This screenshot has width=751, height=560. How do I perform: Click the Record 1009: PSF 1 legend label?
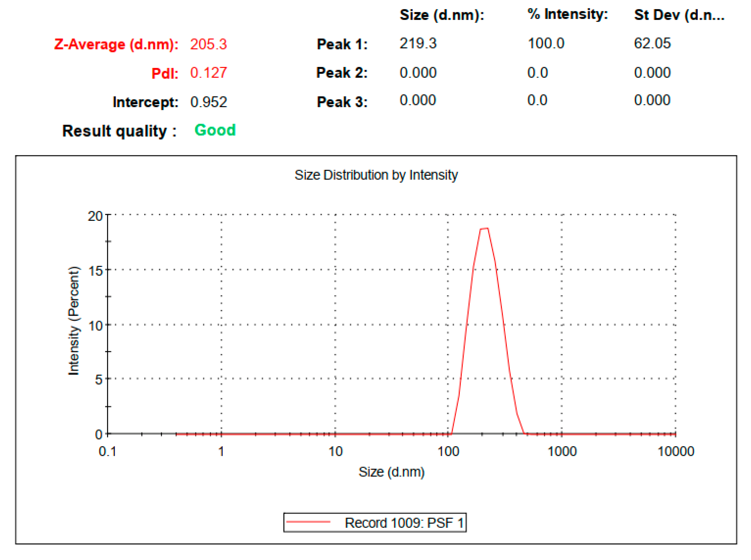tap(404, 523)
